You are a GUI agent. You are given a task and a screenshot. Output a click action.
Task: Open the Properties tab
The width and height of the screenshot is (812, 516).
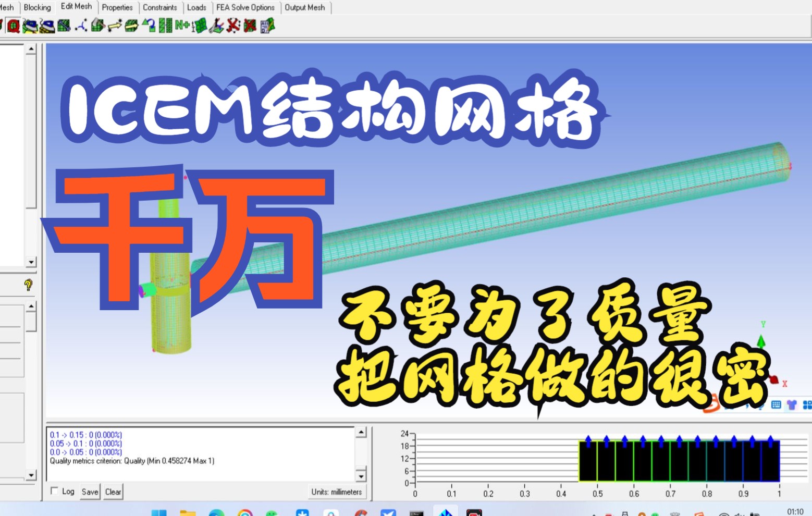(117, 7)
